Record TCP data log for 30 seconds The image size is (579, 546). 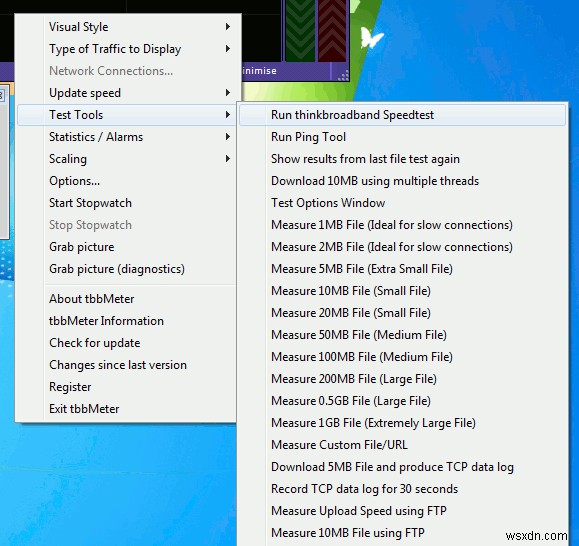pos(402,489)
